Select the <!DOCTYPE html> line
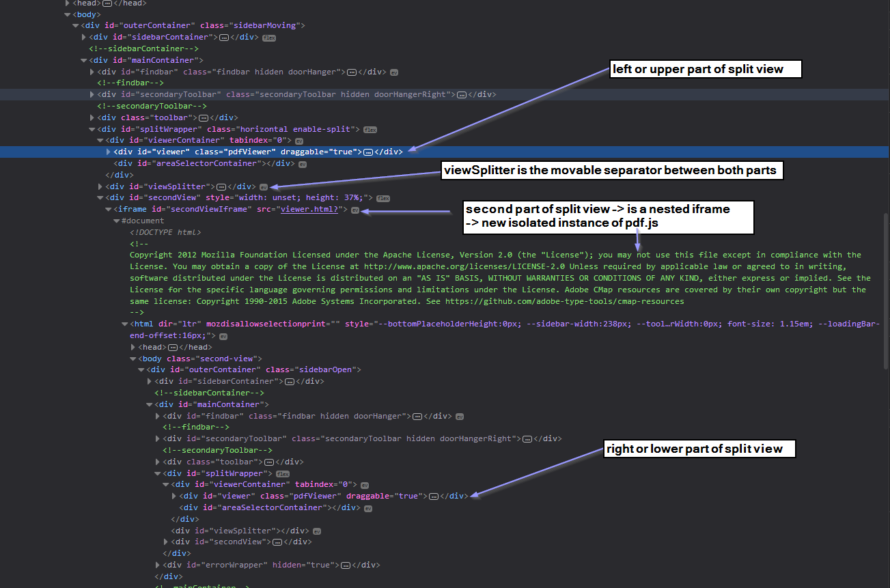Viewport: 890px width, 588px height. pos(165,233)
